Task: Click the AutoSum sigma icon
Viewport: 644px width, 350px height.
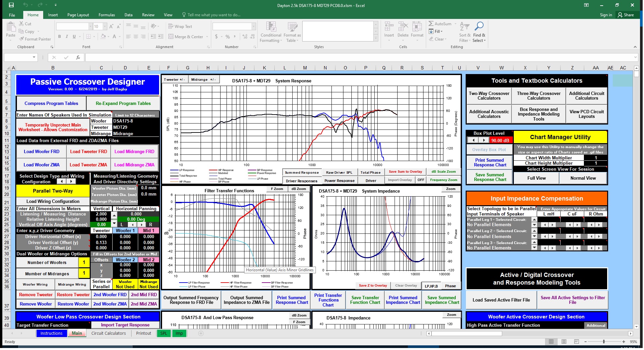Action: coord(431,24)
